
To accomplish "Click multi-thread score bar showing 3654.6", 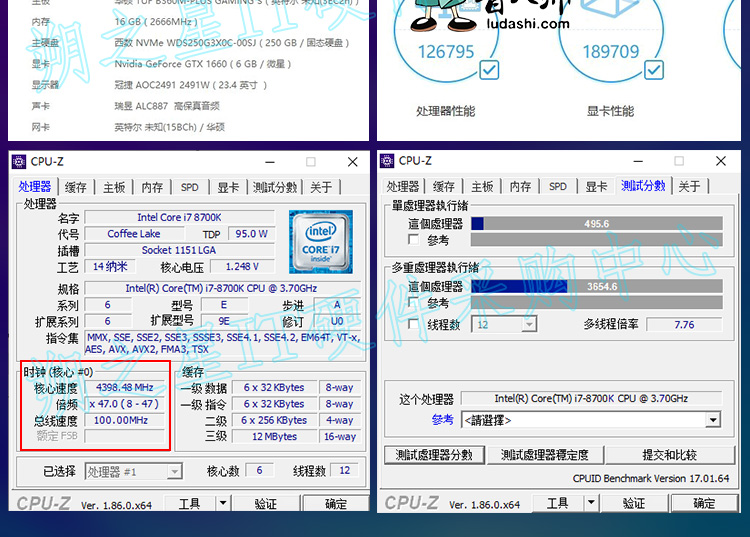I will pyautogui.click(x=596, y=286).
